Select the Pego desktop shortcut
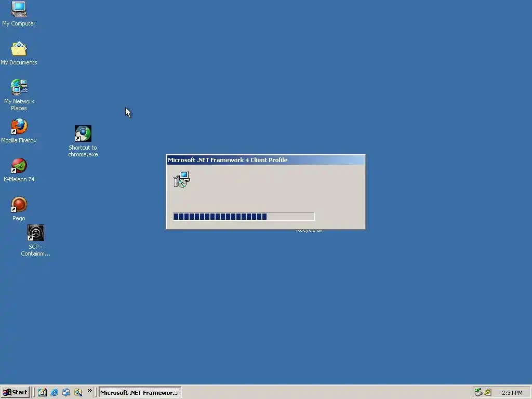 (x=19, y=209)
